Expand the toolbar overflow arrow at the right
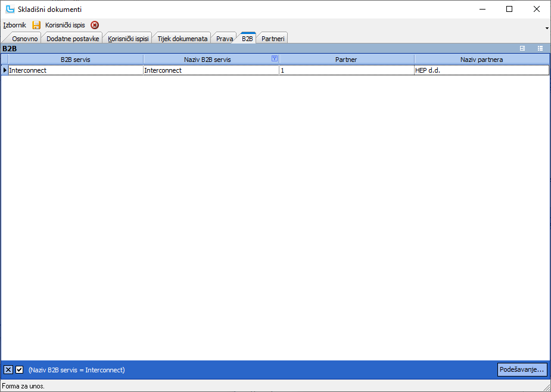Viewport: 551px width, 392px height. [547, 28]
